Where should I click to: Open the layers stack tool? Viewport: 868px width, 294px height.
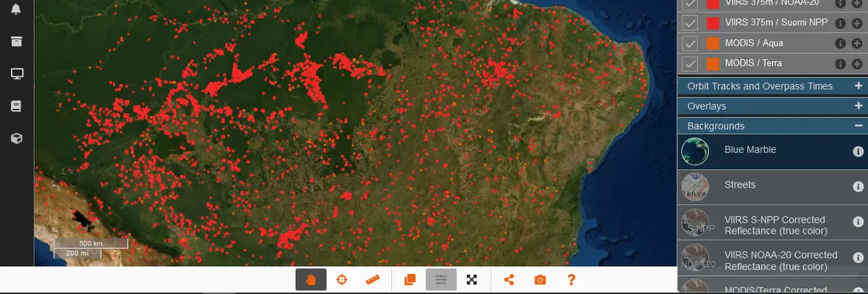pyautogui.click(x=410, y=280)
